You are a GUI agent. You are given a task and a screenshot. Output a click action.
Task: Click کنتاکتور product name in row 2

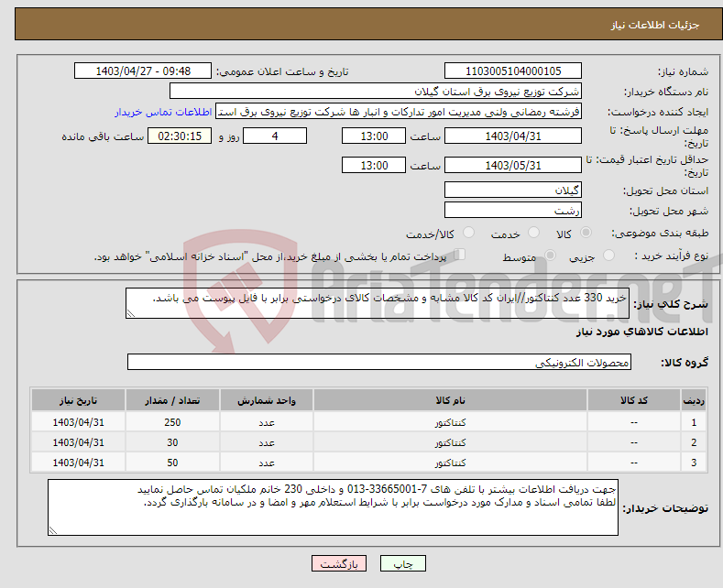pyautogui.click(x=450, y=443)
